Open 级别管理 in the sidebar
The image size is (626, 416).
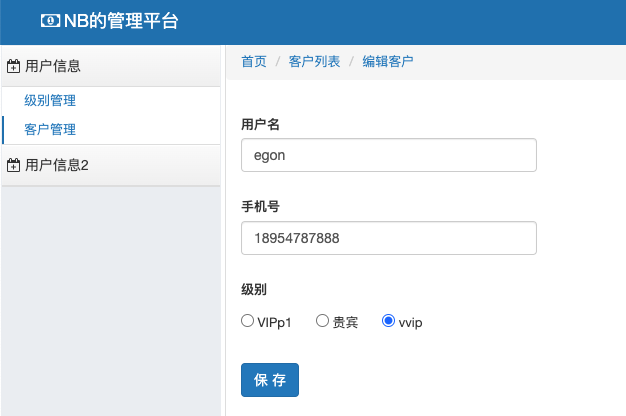tap(50, 100)
